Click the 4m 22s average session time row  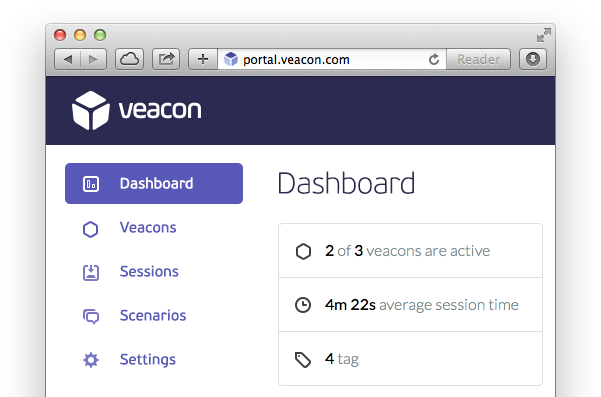pos(410,305)
